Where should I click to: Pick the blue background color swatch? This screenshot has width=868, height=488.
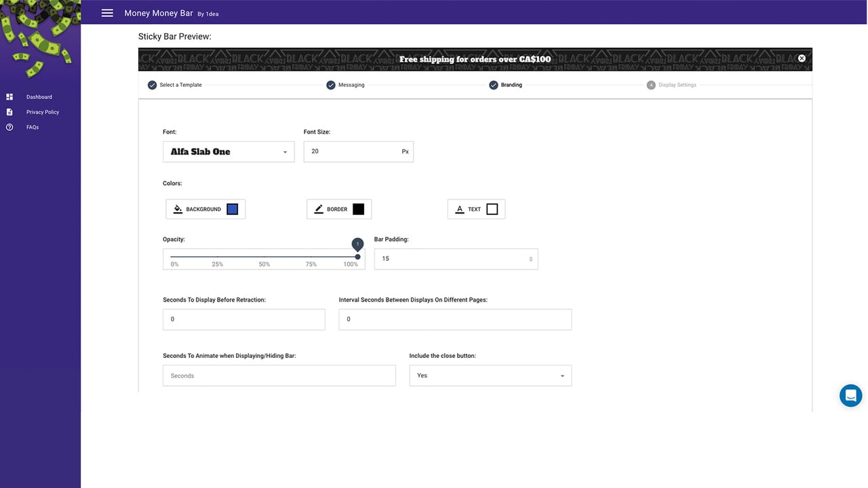coord(232,209)
